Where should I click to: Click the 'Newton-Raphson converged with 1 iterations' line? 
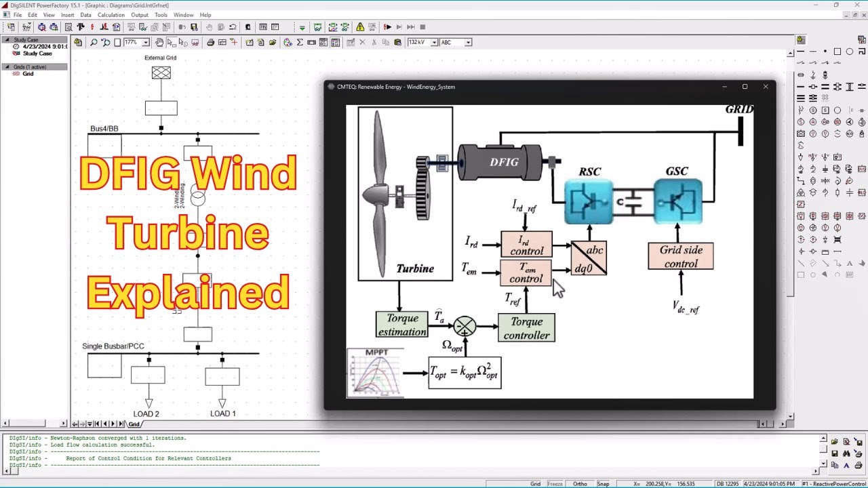coord(98,438)
